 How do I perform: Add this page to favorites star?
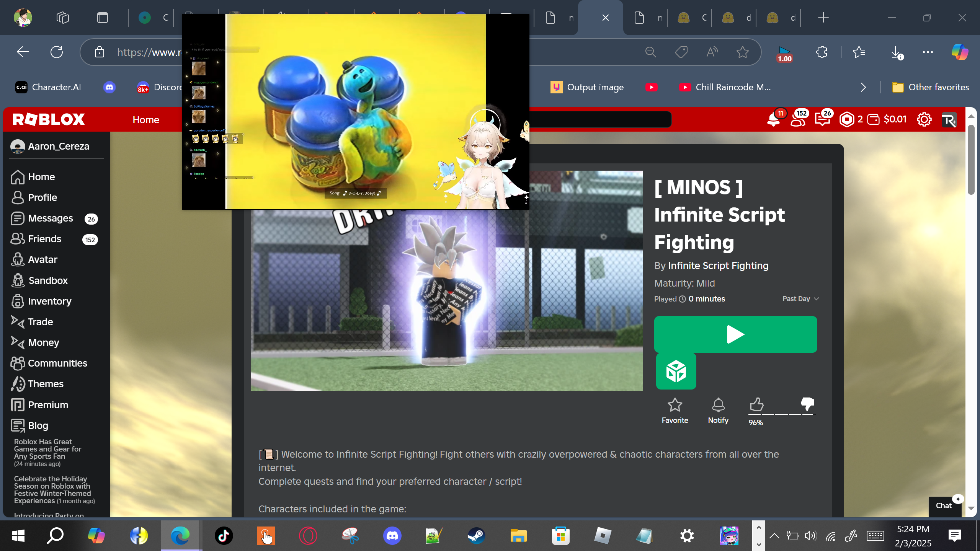[743, 52]
